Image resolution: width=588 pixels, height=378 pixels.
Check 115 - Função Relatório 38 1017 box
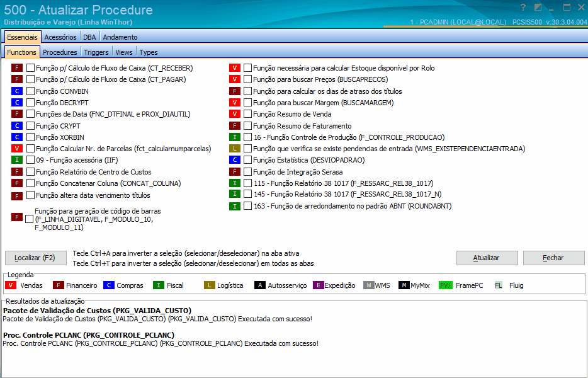[247, 183]
